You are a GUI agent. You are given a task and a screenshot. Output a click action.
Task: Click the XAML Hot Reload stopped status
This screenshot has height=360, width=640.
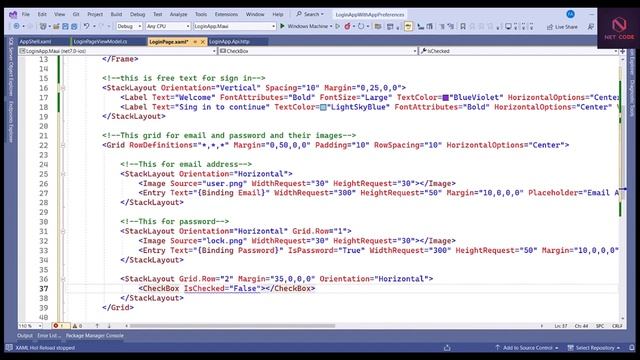(x=45, y=348)
